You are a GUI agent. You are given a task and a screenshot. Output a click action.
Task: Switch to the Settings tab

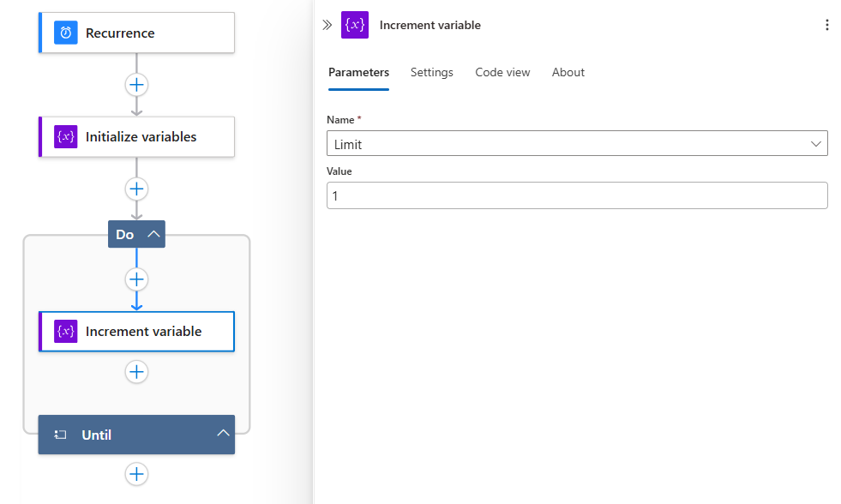click(431, 72)
